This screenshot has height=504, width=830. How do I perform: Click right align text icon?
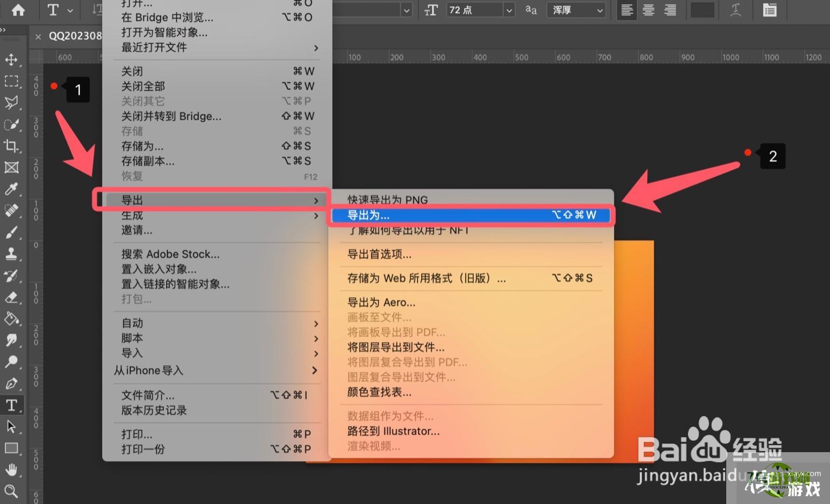coord(670,10)
